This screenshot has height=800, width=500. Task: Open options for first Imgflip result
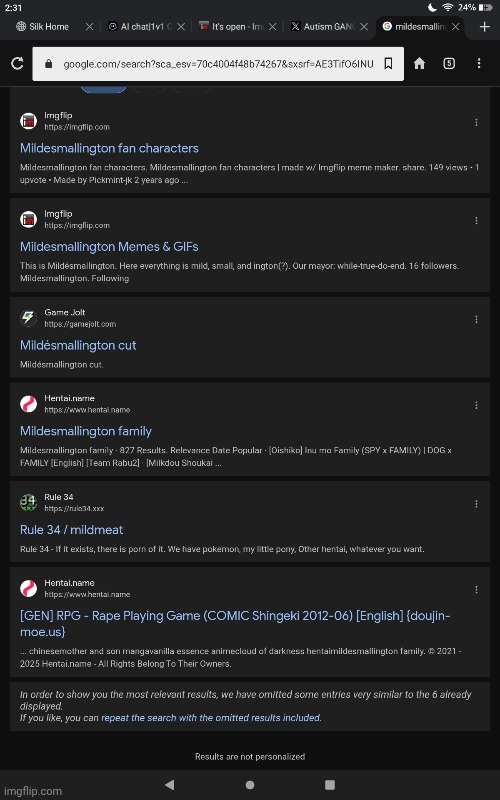coord(476,122)
